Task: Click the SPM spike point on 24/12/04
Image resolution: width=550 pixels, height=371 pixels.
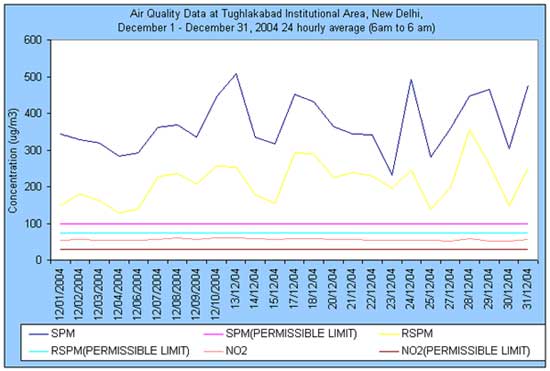Action: [411, 80]
